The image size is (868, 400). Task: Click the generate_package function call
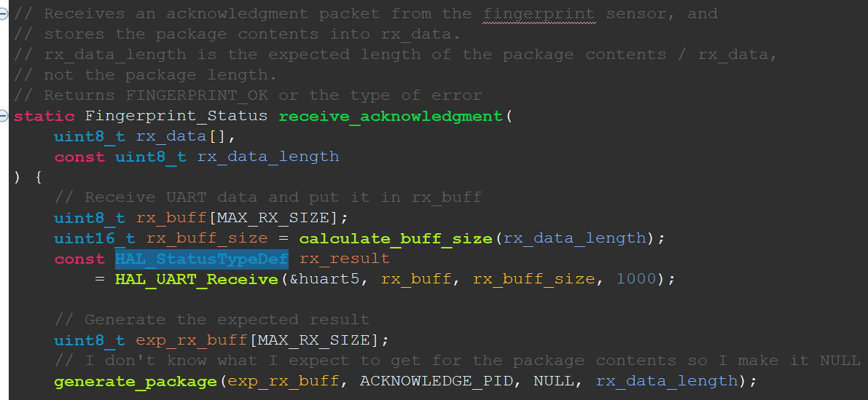[136, 381]
